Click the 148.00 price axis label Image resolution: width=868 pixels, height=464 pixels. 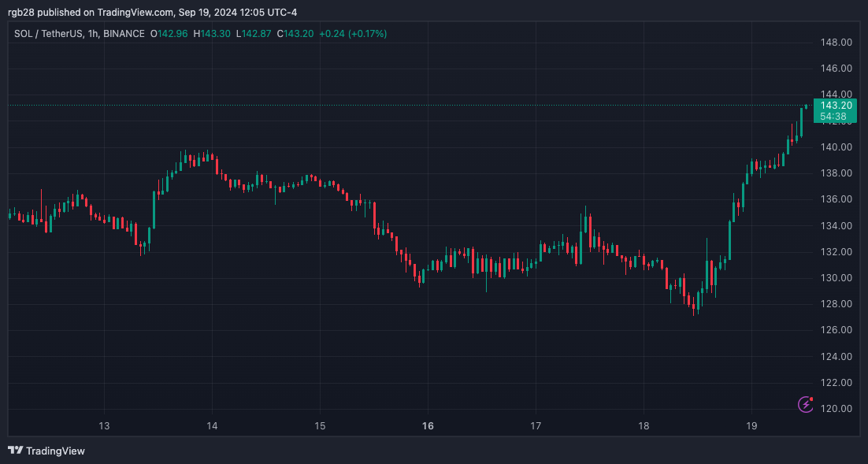point(836,42)
